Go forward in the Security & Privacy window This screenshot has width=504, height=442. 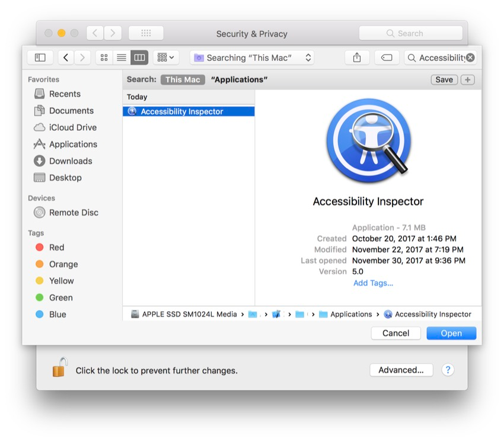point(113,33)
